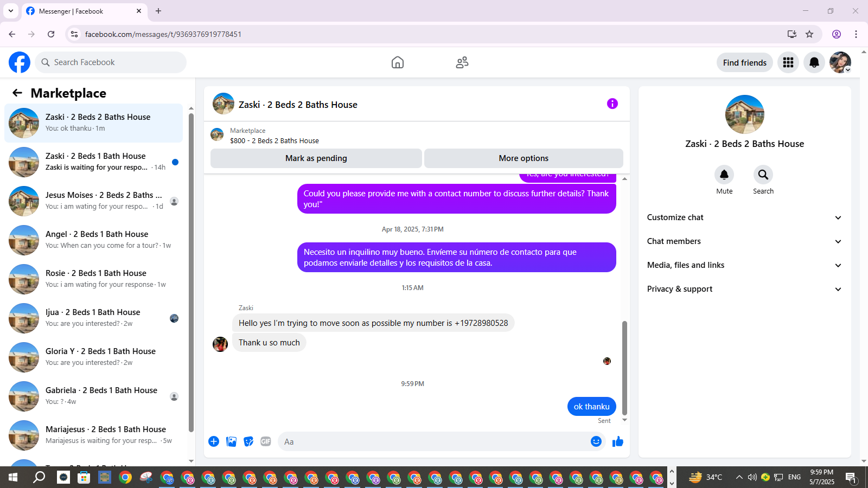
Task: Open more actions plus icon
Action: click(x=214, y=441)
